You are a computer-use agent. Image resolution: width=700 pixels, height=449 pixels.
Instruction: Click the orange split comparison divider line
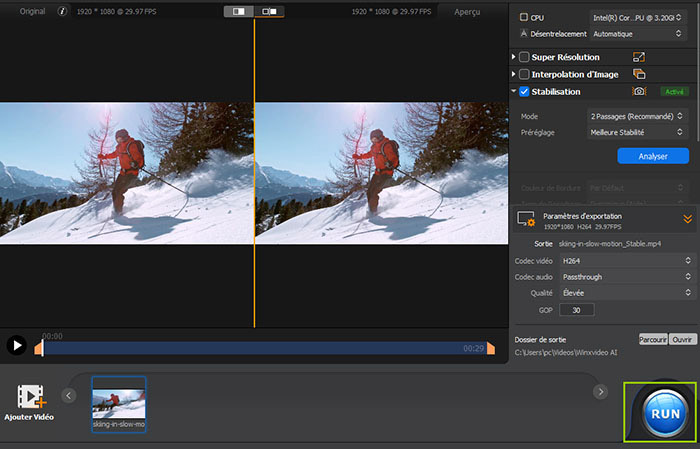pos(254,173)
